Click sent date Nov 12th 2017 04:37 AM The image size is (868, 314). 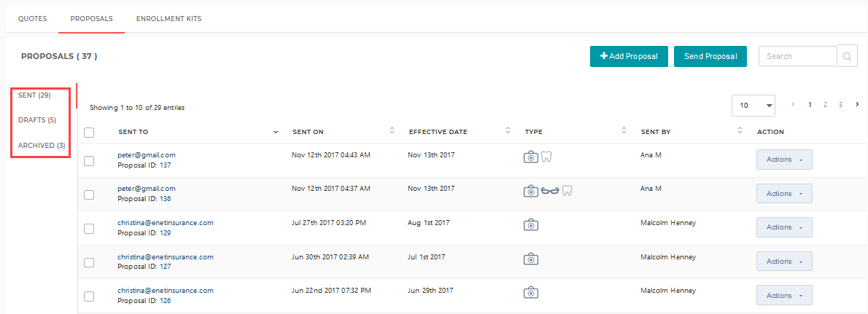(x=331, y=189)
